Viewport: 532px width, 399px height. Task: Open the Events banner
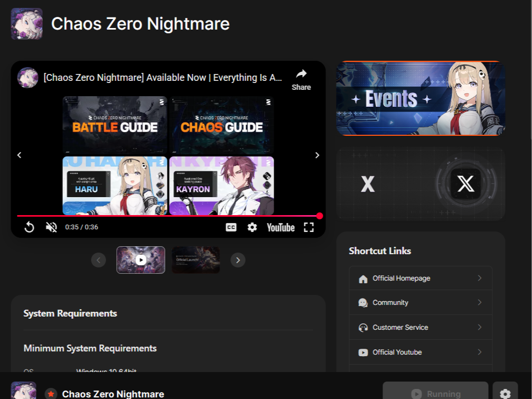click(x=421, y=98)
